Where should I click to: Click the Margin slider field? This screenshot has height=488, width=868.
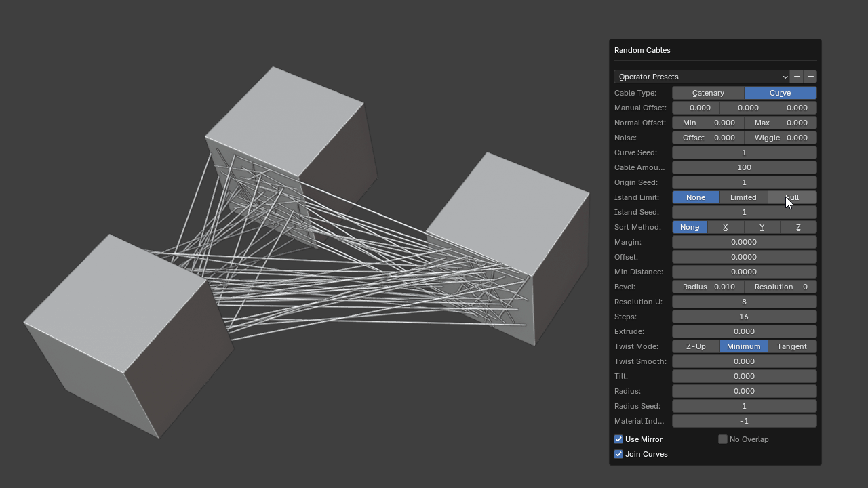pos(744,242)
